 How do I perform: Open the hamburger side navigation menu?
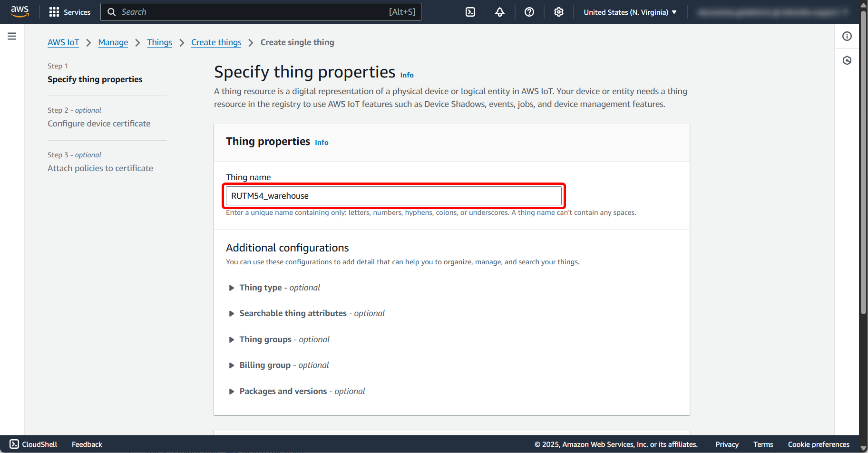pos(12,36)
